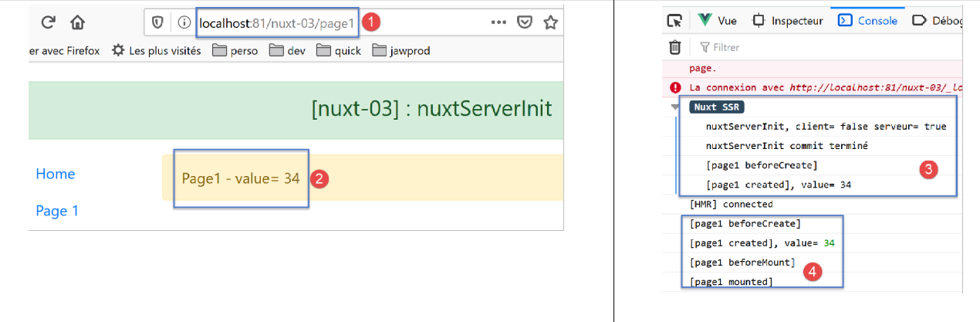Collapse the Nuxt SSR log group
This screenshot has height=322, width=980.
677,107
